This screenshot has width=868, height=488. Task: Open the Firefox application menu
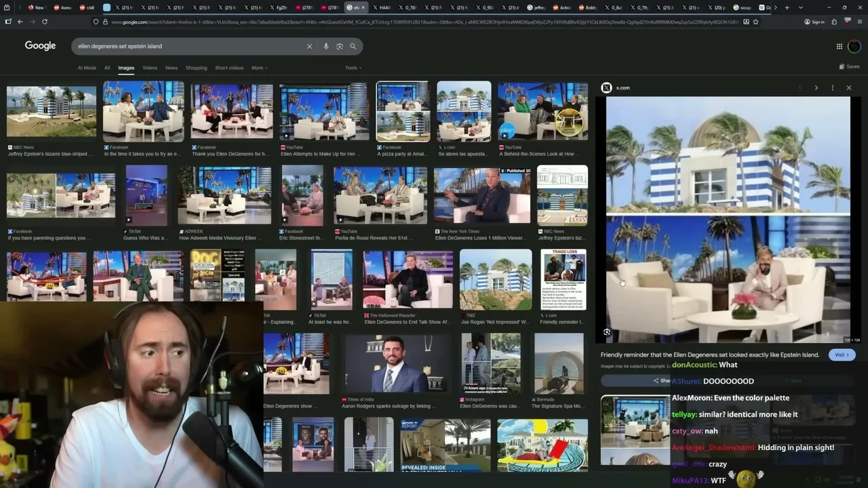(x=859, y=22)
